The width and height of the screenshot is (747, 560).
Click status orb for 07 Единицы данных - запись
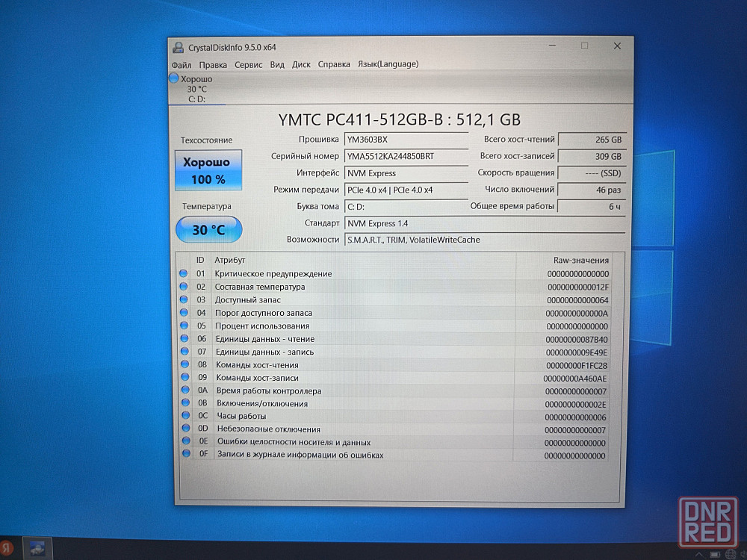pyautogui.click(x=185, y=352)
